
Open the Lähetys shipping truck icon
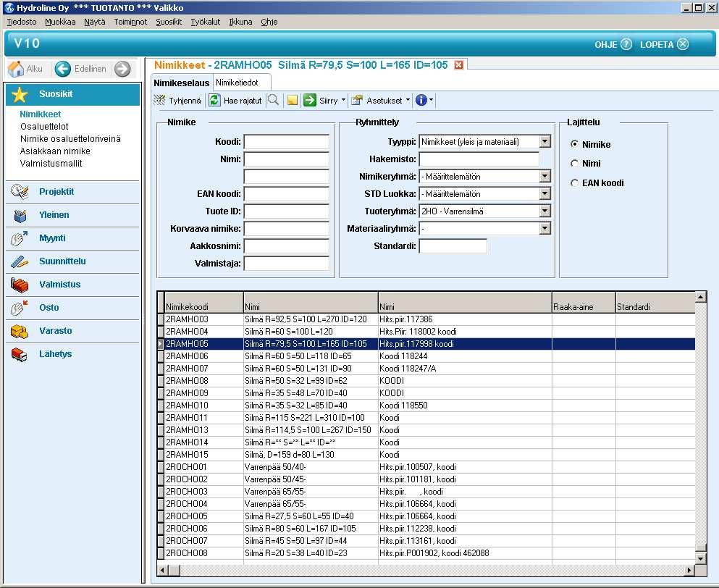click(x=20, y=354)
